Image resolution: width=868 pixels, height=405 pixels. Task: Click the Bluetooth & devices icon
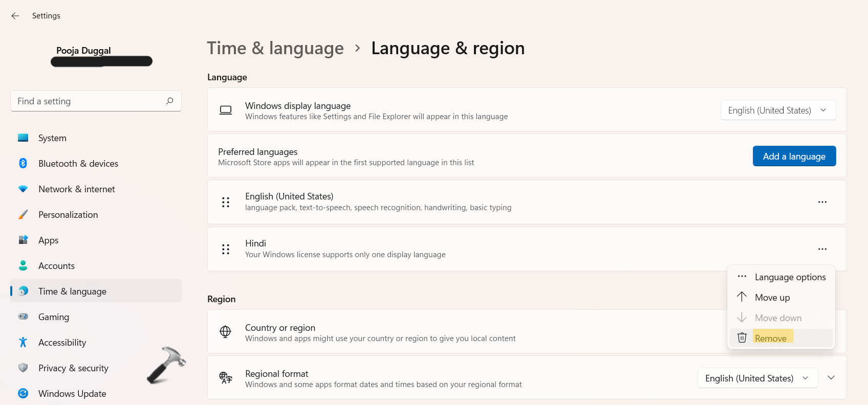pos(23,164)
